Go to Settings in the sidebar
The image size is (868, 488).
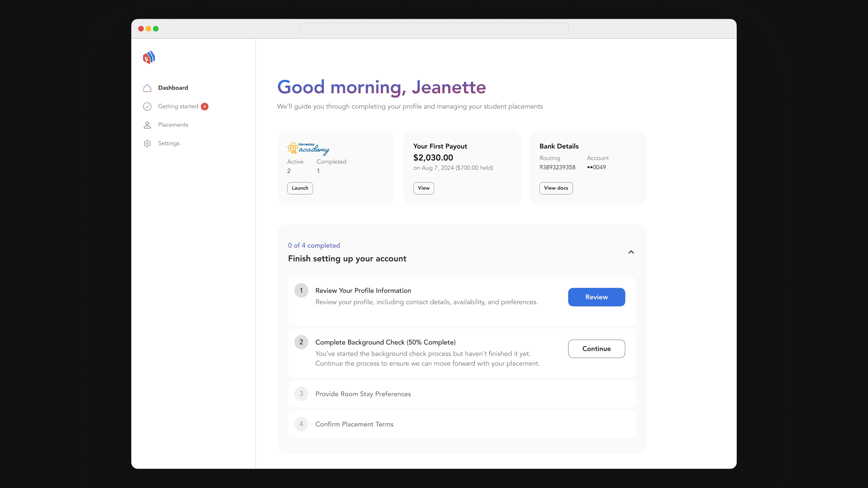coord(169,143)
